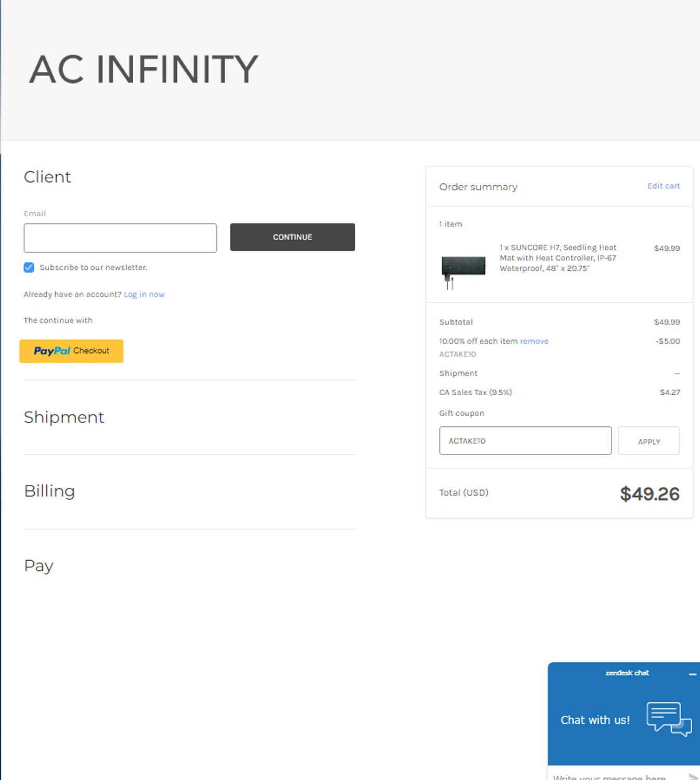This screenshot has height=780, width=700.
Task: Click into the Email input field
Action: [x=120, y=238]
